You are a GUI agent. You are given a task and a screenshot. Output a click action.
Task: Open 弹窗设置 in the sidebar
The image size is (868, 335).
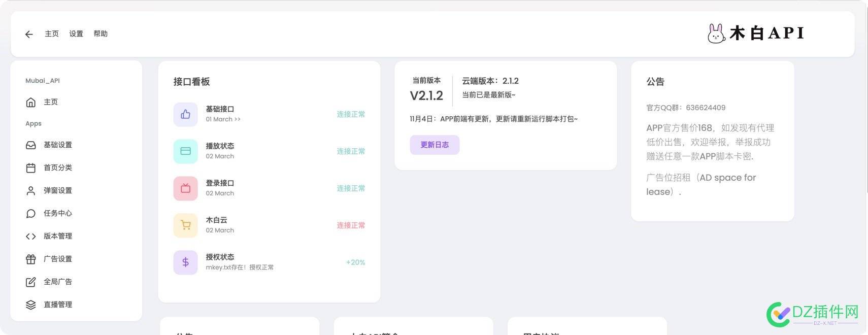(58, 191)
